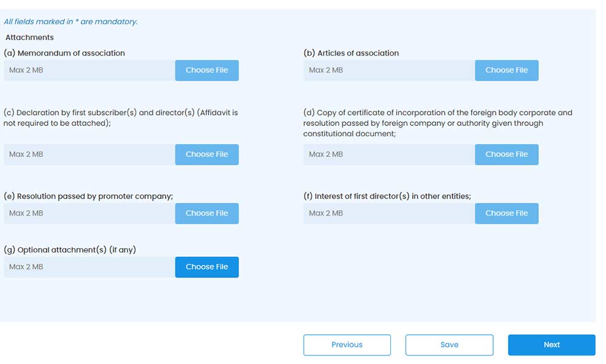The width and height of the screenshot is (606, 364).
Task: Go back with the Previous button
Action: pyautogui.click(x=347, y=345)
